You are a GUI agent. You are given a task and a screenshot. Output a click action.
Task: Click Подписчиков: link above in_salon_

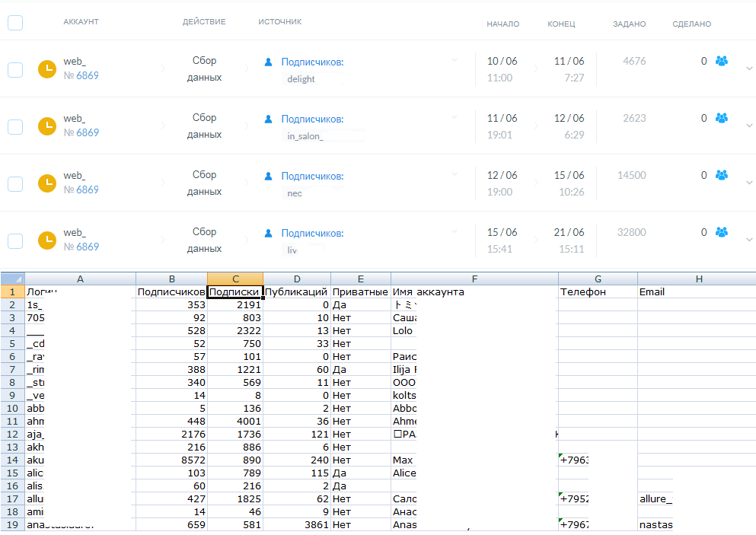point(312,119)
